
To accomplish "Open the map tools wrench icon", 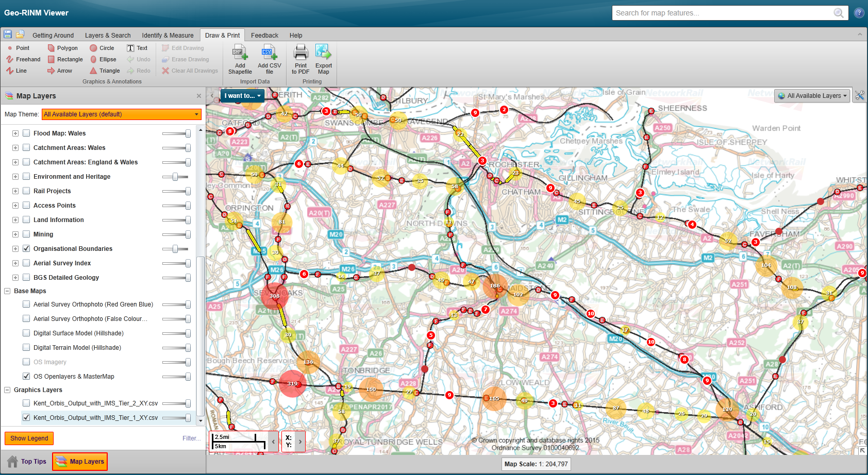I will 859,95.
